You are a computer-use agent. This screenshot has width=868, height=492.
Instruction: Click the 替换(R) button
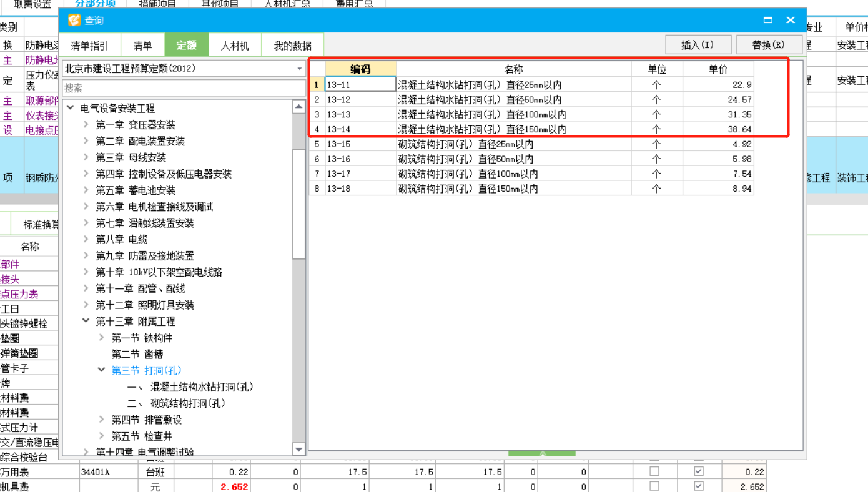pyautogui.click(x=769, y=45)
